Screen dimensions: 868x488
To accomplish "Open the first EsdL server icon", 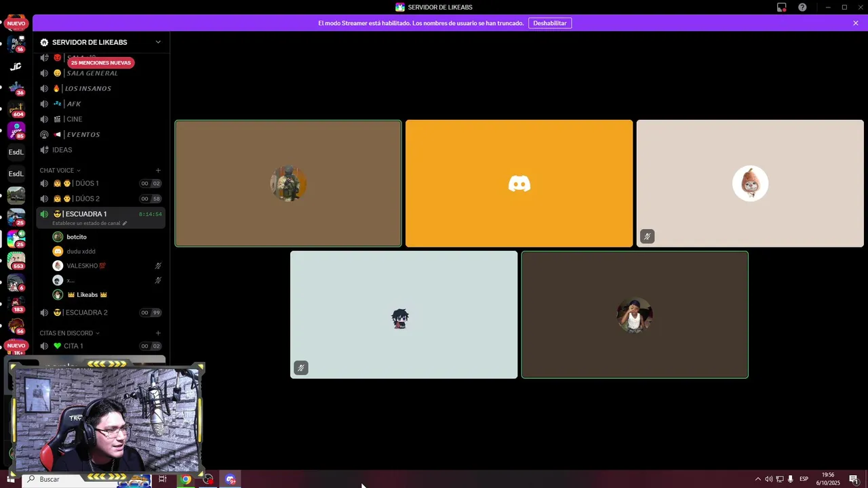I will (16, 152).
